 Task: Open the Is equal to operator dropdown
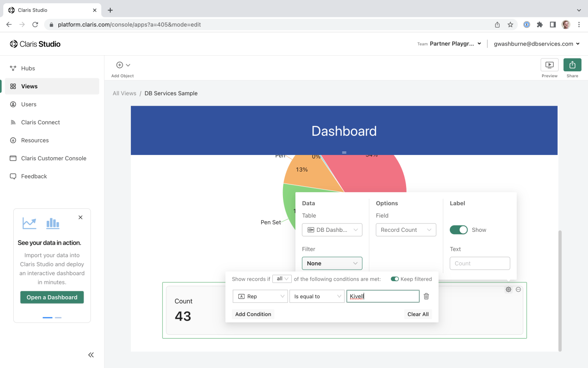tap(317, 296)
